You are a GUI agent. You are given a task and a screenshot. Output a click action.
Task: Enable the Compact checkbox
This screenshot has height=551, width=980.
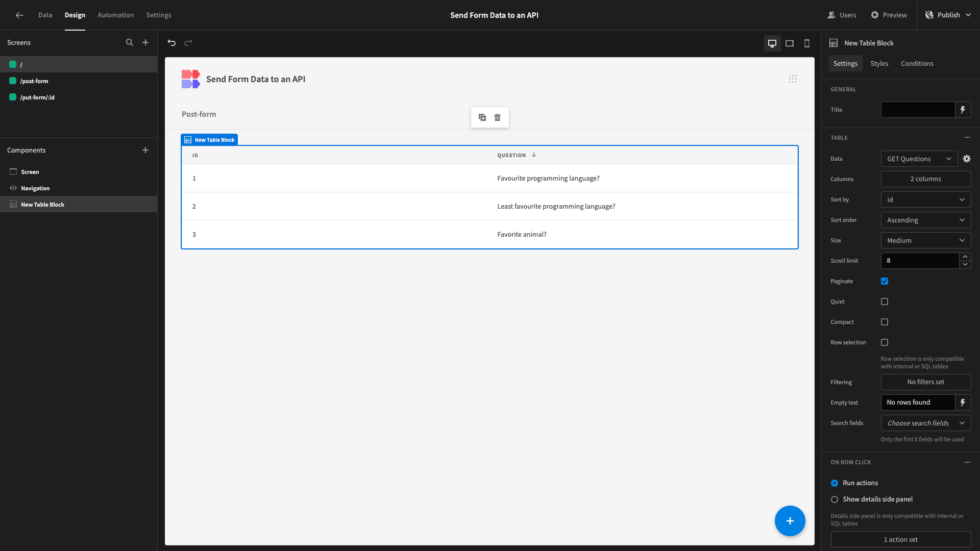(x=885, y=322)
